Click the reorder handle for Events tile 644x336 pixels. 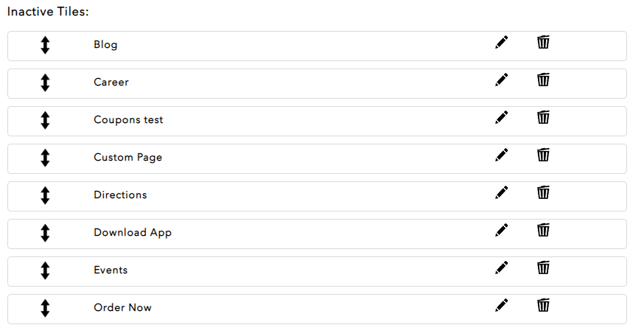coord(45,271)
